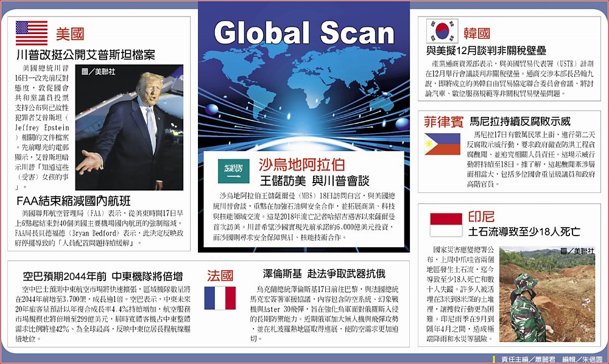Open the FAA結束縮減國內航班 headline

pyautogui.click(x=74, y=201)
